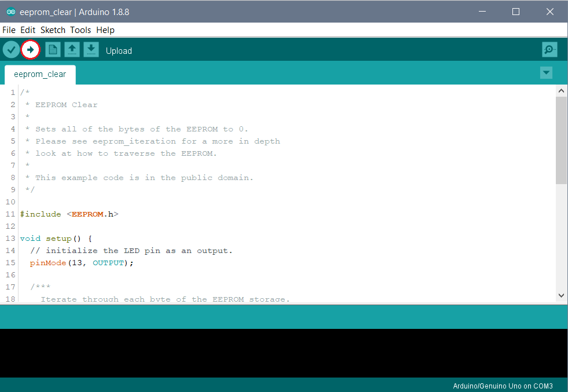Viewport: 568px width, 392px height.
Task: Place cursor on the #include EEPROM.h line
Action: (69, 214)
